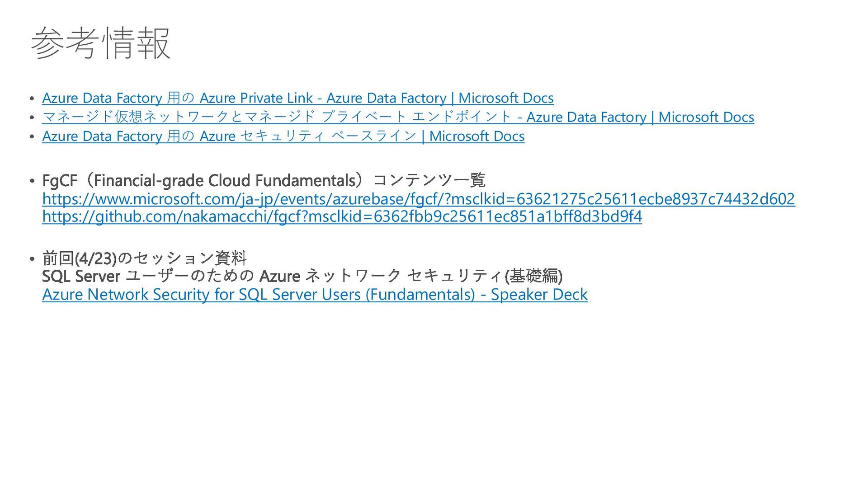Click the bullet before マネージド仮想ネットワーク link
Image resolution: width=868 pixels, height=488 pixels.
32,117
